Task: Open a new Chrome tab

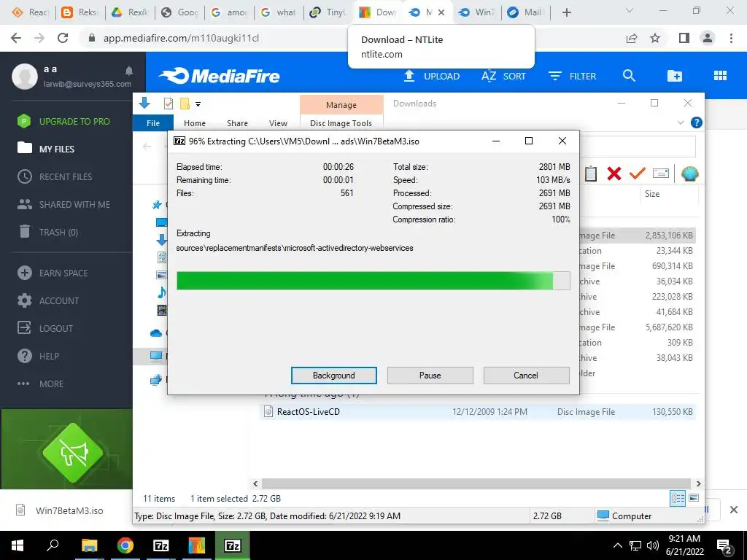Action: (x=566, y=12)
